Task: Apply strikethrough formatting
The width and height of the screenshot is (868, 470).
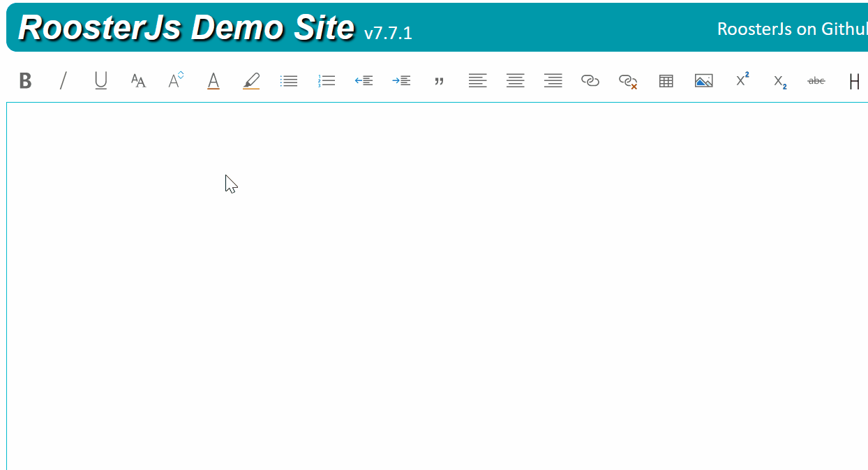Action: click(816, 80)
